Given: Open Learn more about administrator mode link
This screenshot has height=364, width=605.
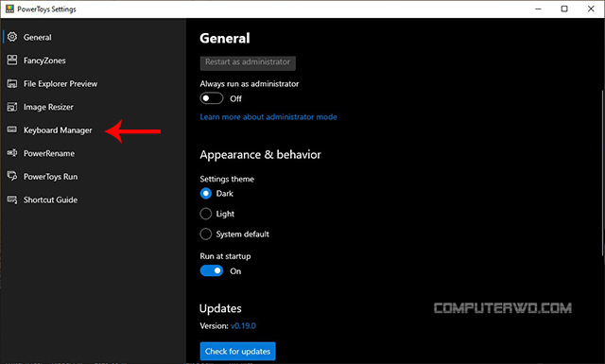Looking at the screenshot, I should coord(268,117).
